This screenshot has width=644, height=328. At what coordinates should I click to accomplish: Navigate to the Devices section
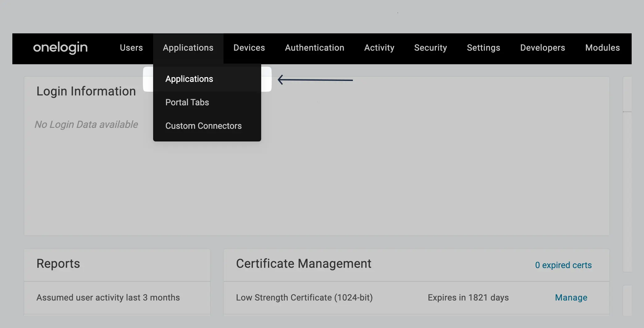pos(249,48)
